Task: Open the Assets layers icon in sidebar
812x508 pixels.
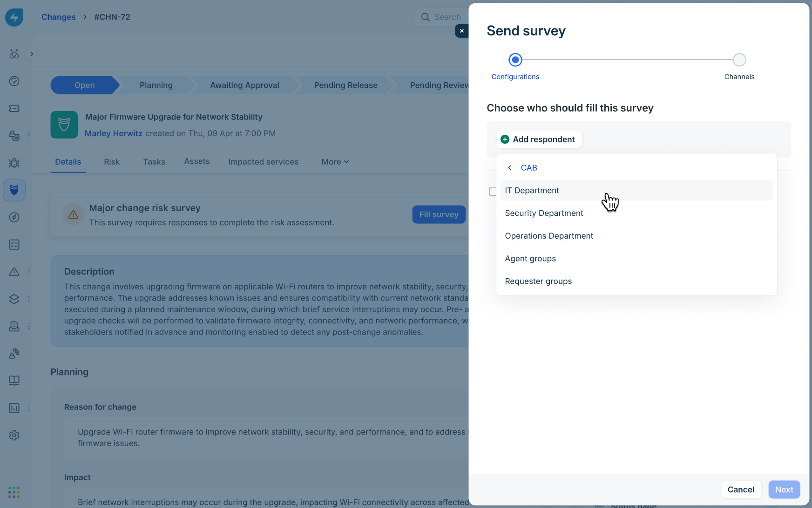Action: point(14,299)
